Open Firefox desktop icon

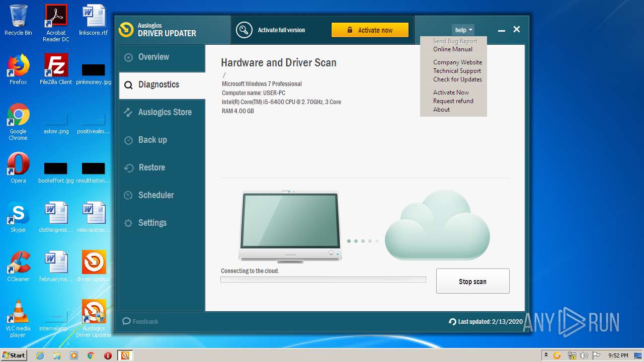coord(18,69)
